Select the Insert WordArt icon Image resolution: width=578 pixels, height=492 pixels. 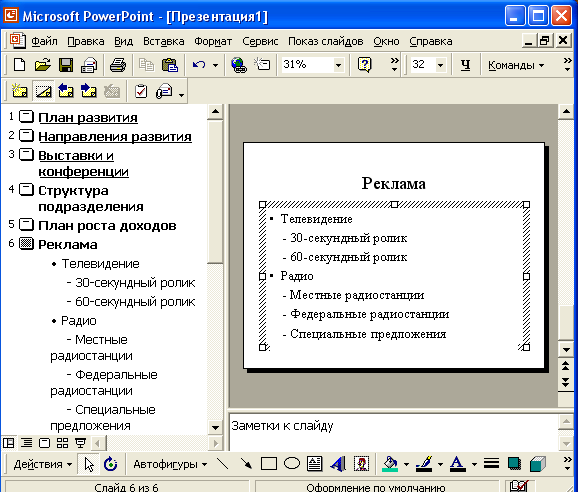338,464
